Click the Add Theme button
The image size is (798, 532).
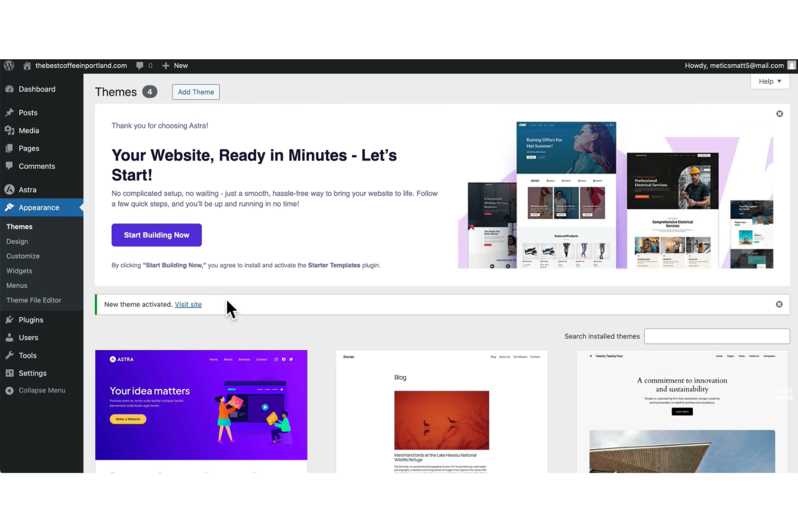pos(196,92)
